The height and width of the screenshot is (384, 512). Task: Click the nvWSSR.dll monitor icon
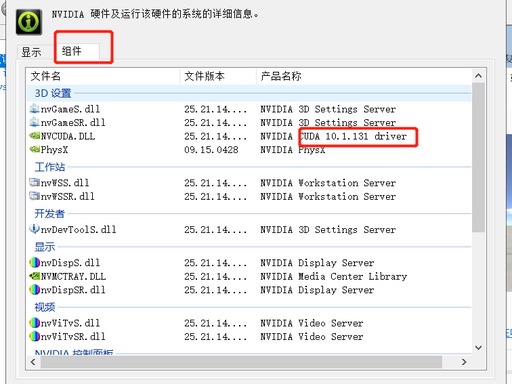[x=34, y=196]
